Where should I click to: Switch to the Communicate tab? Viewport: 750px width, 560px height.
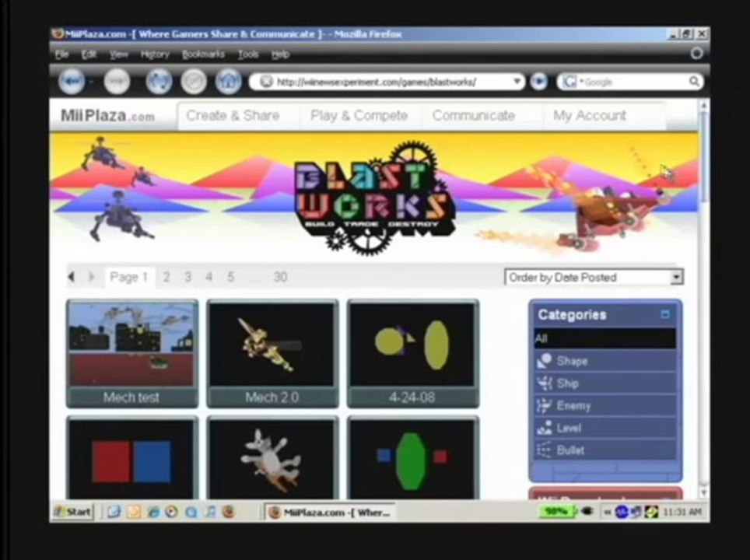(x=474, y=116)
